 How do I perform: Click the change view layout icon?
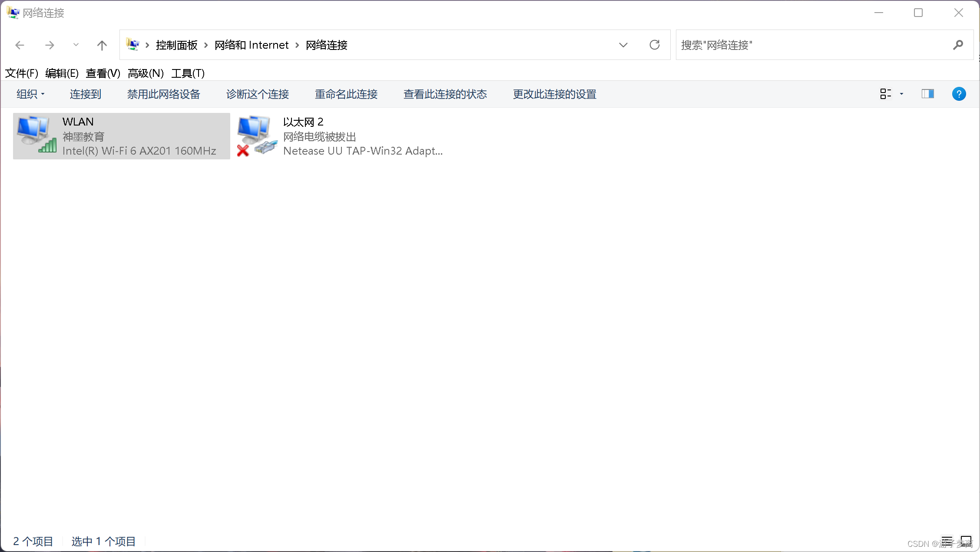click(885, 94)
